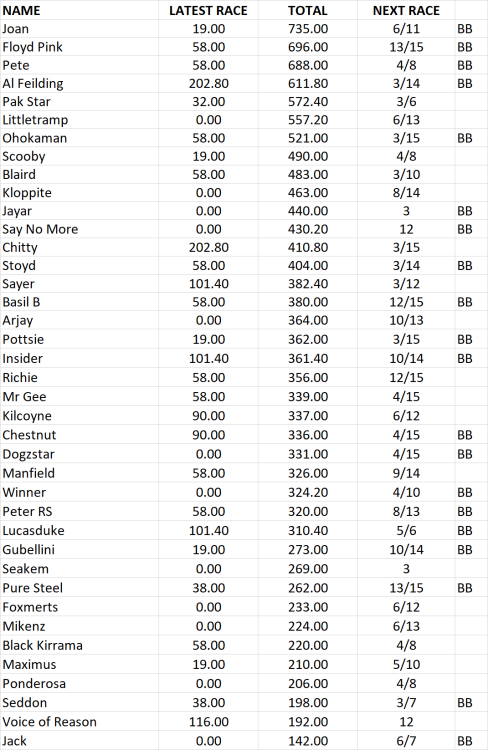Click the Kilcoyne name cell
This screenshot has width=488, height=750.
click(79, 416)
